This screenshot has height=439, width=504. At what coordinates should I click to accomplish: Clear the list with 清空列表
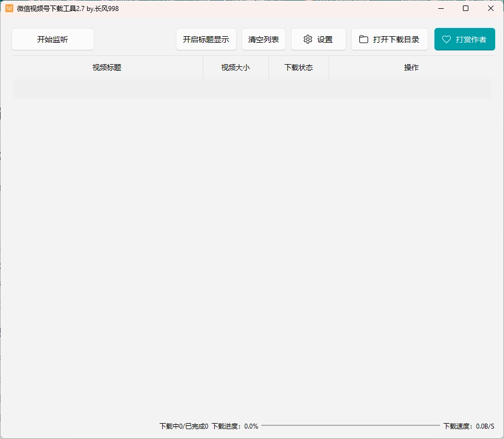[264, 39]
